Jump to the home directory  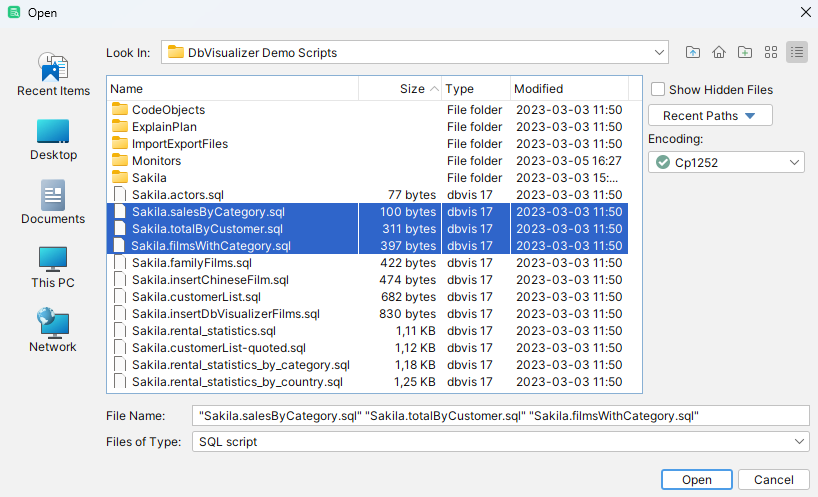point(719,52)
